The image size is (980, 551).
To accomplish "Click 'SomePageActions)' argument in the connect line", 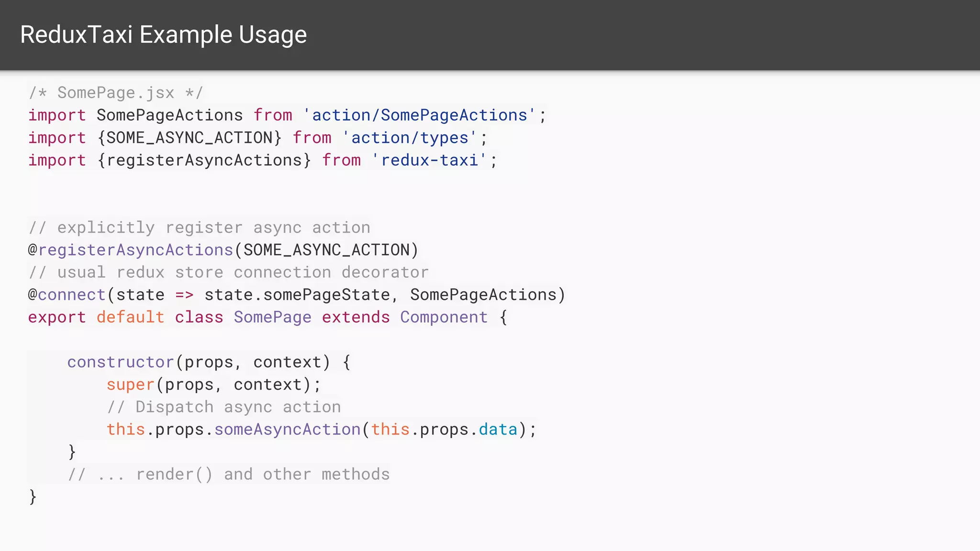I will click(x=488, y=295).
